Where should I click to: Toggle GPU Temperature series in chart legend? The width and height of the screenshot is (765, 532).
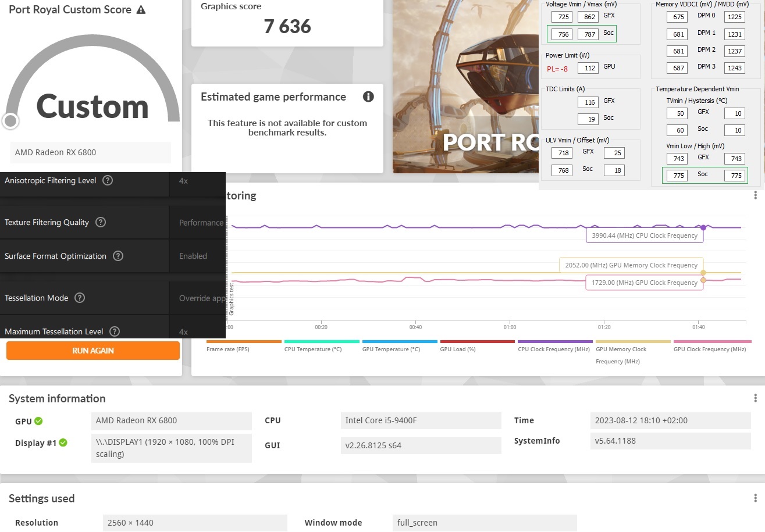[x=400, y=346]
